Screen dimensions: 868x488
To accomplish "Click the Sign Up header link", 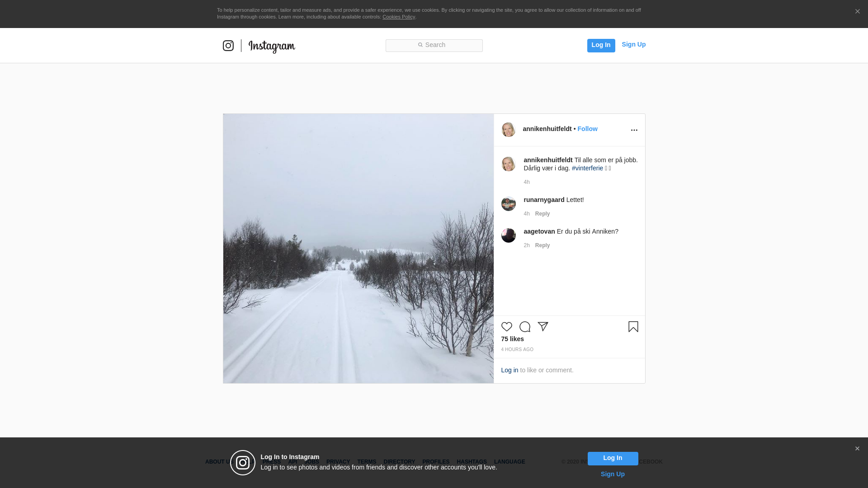I will [x=633, y=44].
